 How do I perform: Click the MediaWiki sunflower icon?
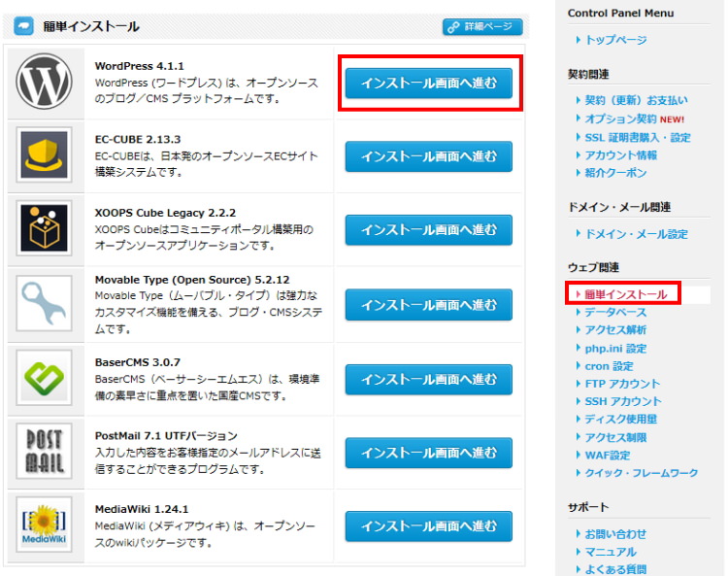(44, 525)
